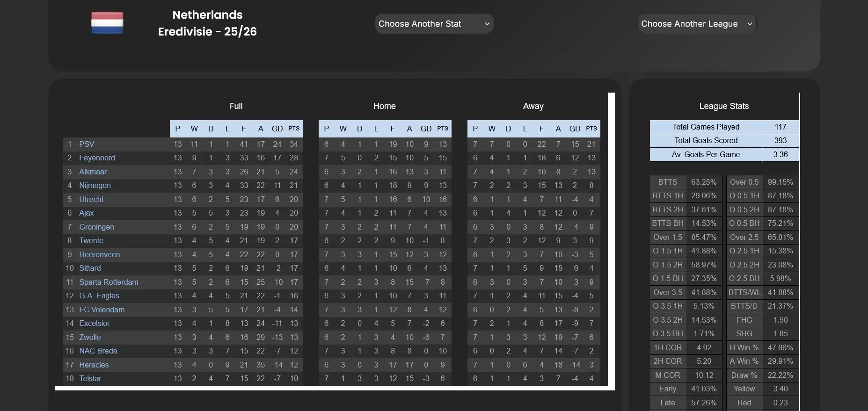Image resolution: width=868 pixels, height=411 pixels.
Task: Open the Nijmegen team link
Action: pos(95,185)
